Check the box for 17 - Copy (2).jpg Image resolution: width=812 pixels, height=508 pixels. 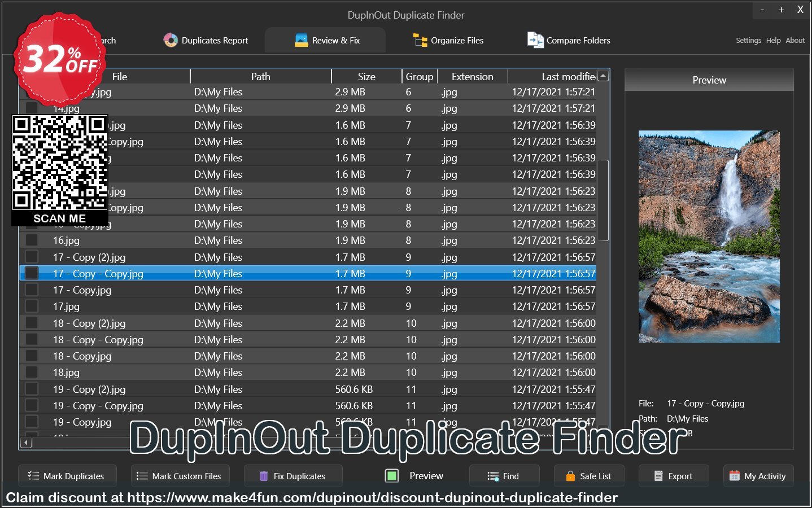(32, 257)
